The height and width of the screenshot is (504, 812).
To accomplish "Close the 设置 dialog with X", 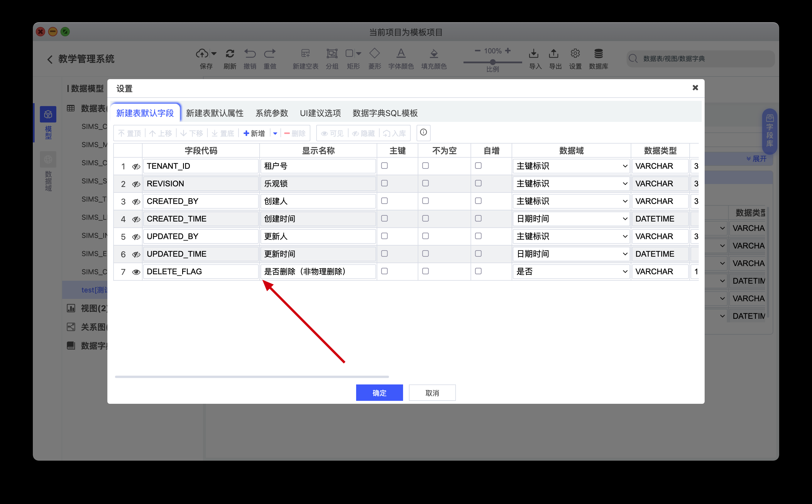I will [695, 88].
